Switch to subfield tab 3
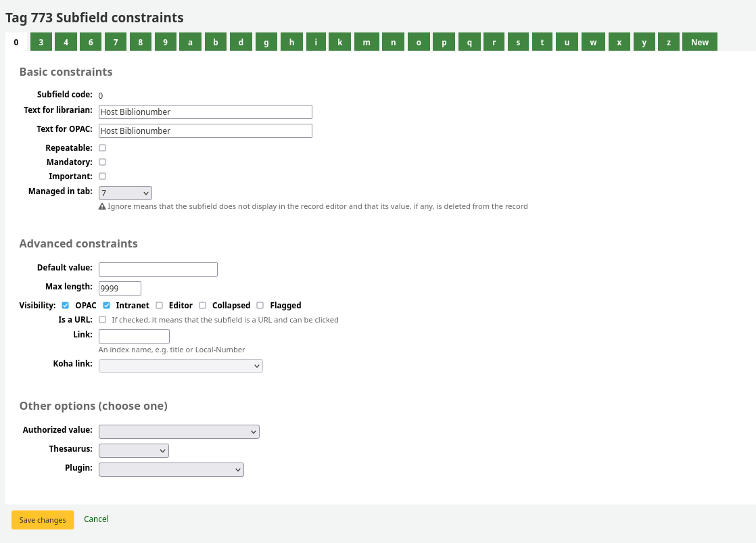The height and width of the screenshot is (543, 756). 41,42
